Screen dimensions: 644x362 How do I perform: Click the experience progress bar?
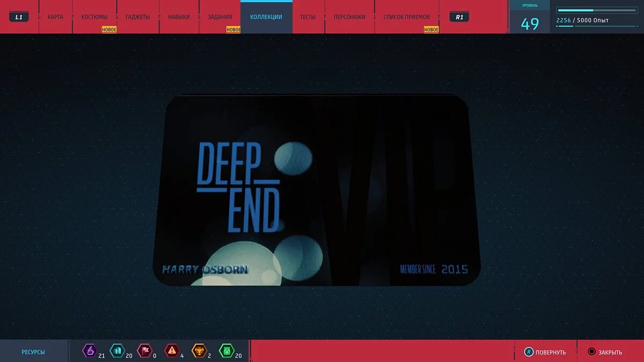click(597, 10)
